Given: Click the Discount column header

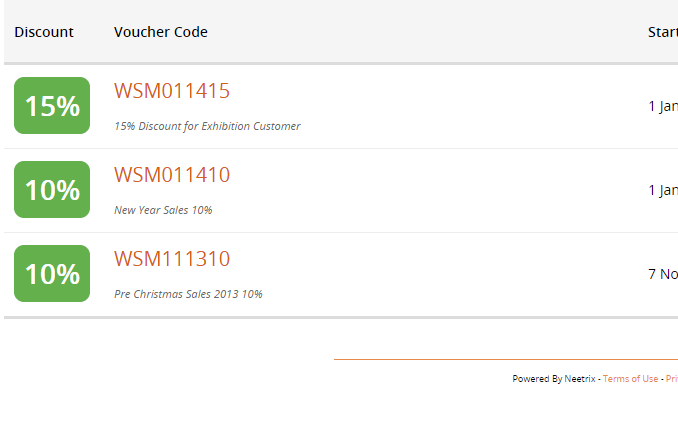Looking at the screenshot, I should click(x=44, y=32).
